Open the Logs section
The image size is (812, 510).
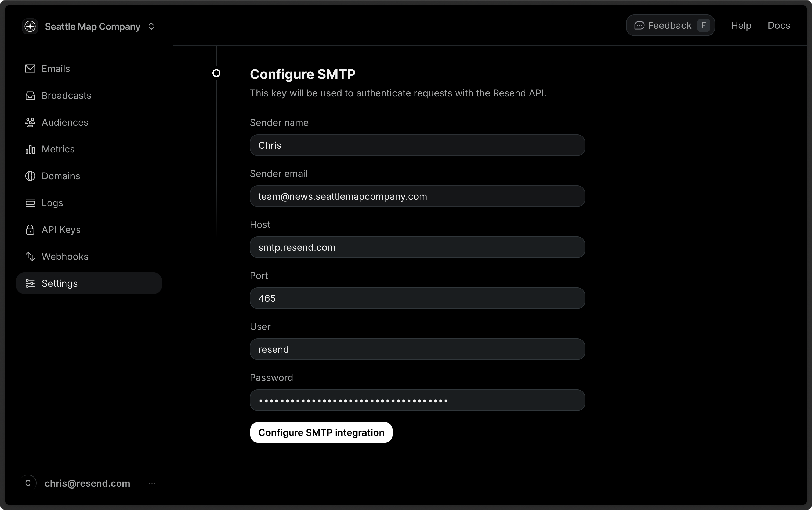53,203
